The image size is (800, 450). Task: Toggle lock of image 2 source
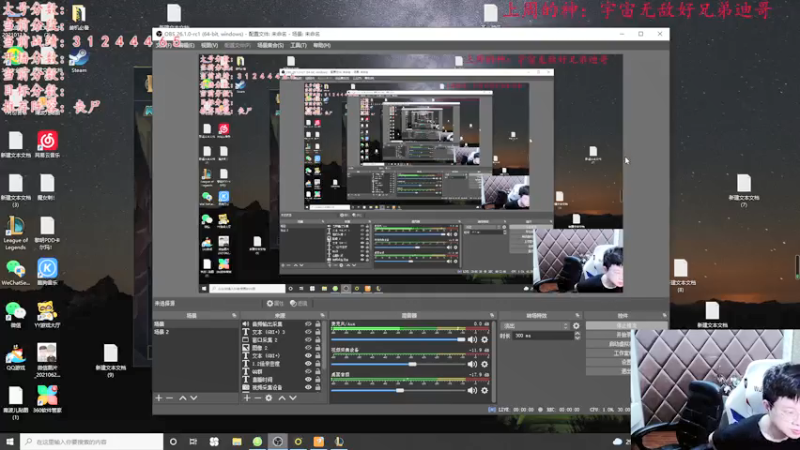tap(318, 347)
